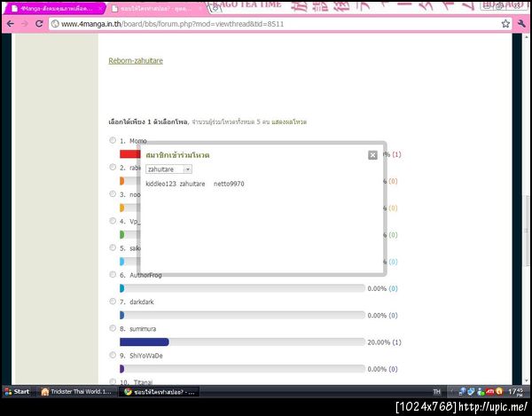Switch to the second browser tab
The image size is (532, 416).
(154, 9)
